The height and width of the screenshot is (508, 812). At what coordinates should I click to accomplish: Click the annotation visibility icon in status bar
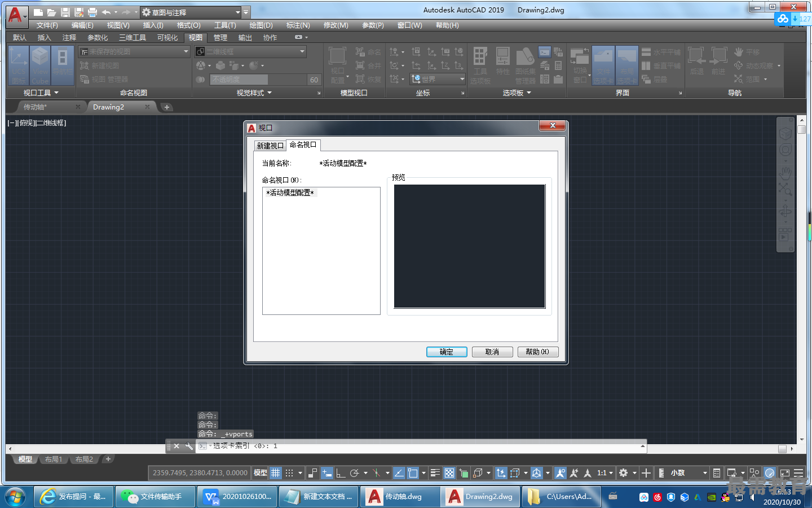click(560, 473)
